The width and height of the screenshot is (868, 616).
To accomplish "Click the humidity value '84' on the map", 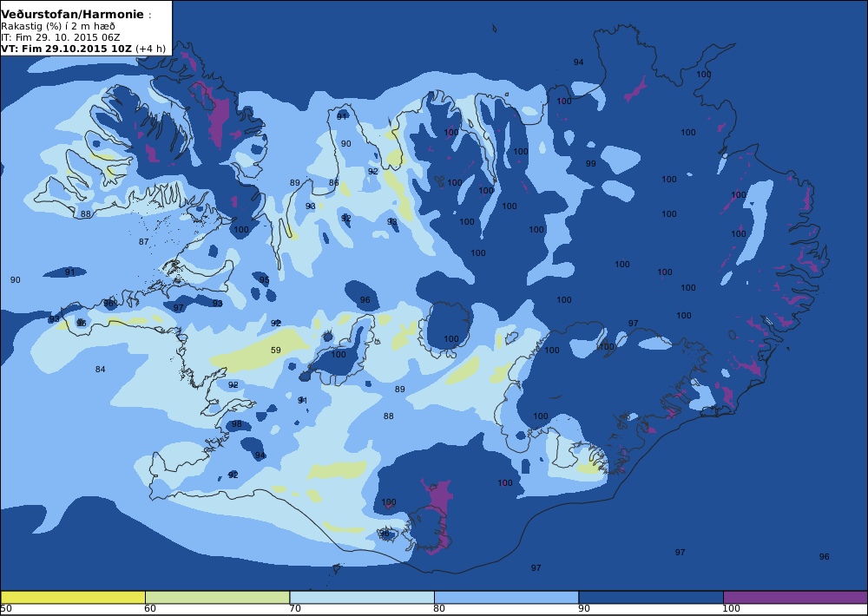I will tap(100, 369).
